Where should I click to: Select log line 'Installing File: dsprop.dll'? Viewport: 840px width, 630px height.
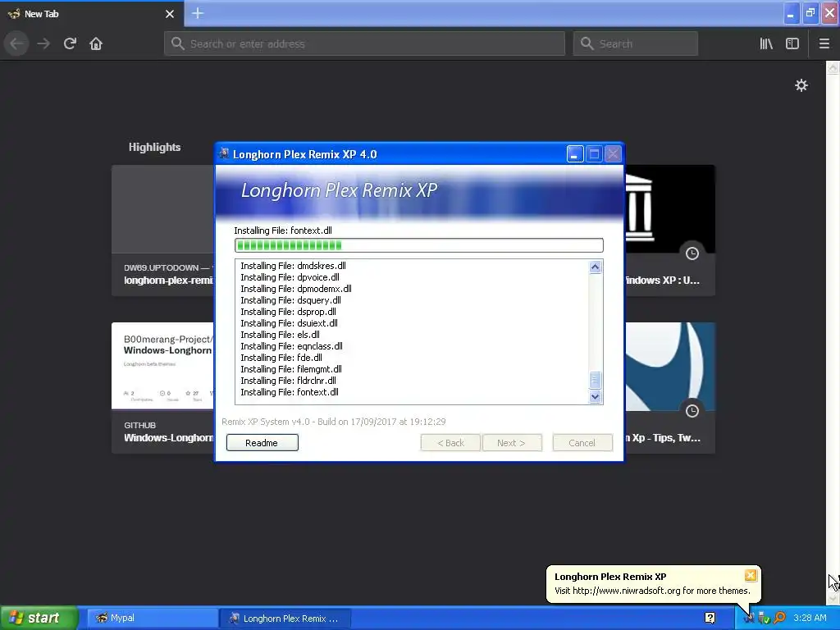[288, 312]
